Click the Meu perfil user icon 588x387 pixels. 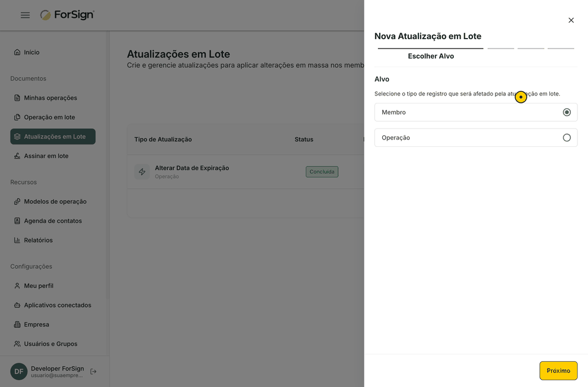pyautogui.click(x=17, y=286)
